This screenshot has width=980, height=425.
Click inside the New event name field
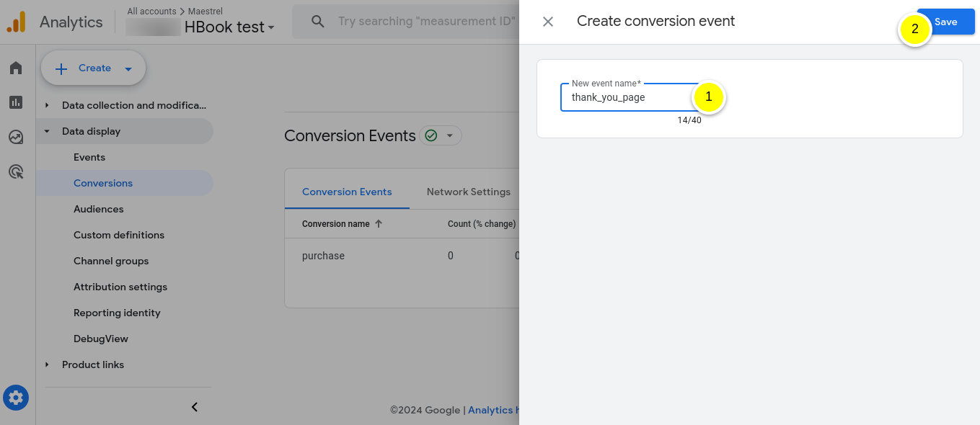pos(627,97)
